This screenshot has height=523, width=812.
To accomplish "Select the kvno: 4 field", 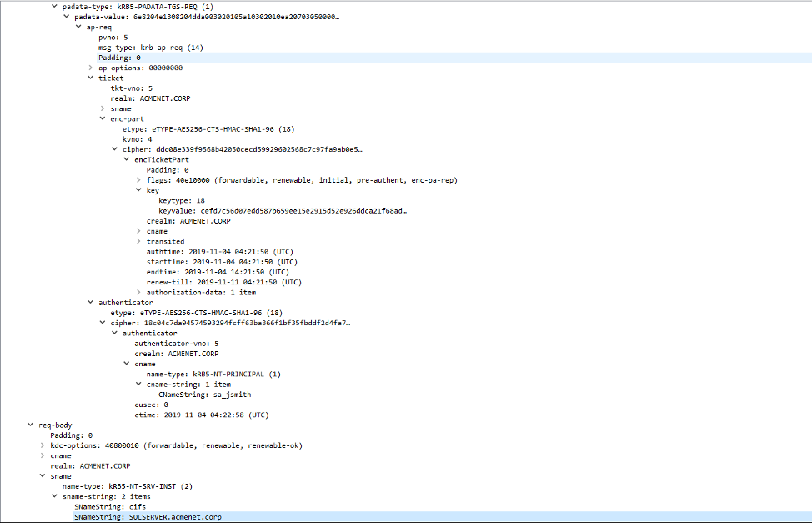I will (137, 139).
